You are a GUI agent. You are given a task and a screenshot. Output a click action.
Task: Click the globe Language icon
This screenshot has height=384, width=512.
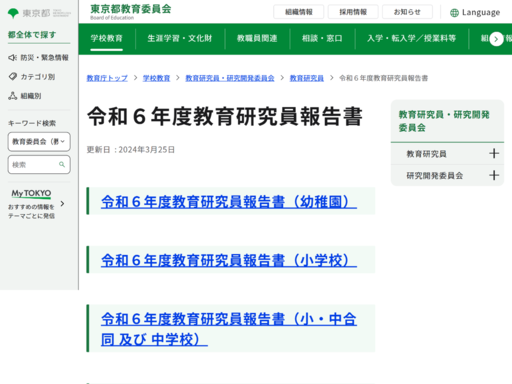pos(454,13)
